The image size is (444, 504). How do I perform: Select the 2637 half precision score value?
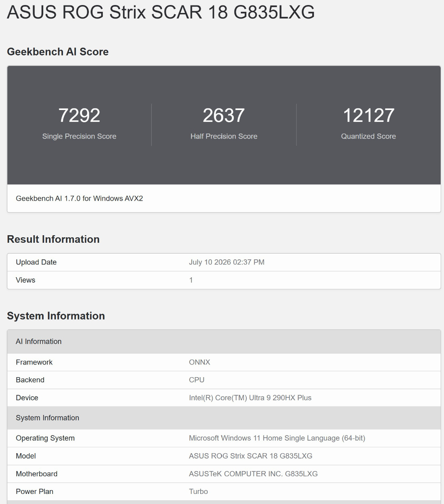[224, 115]
